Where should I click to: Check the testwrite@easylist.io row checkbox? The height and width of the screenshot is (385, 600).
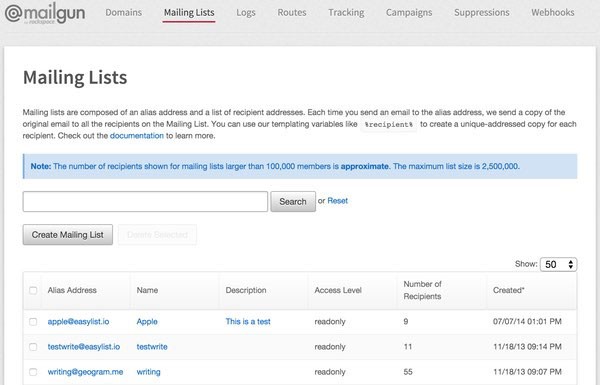pos(33,347)
